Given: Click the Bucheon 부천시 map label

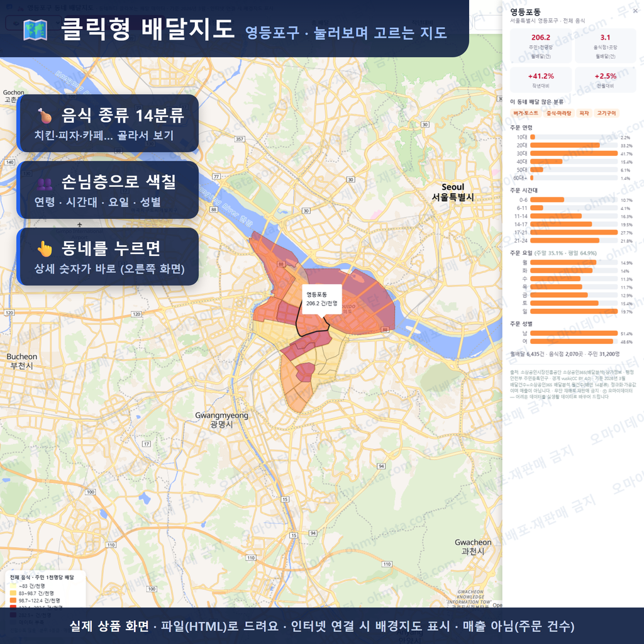Looking at the screenshot, I should click(x=22, y=361).
